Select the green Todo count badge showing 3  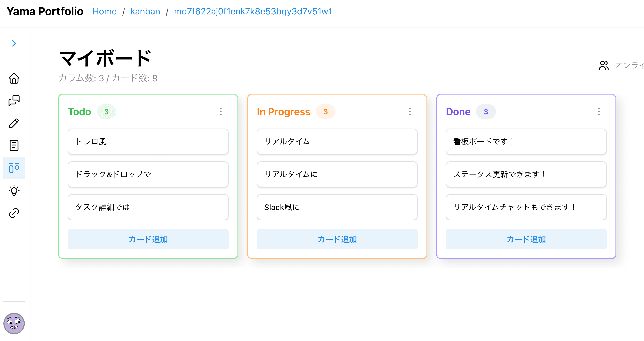[107, 112]
